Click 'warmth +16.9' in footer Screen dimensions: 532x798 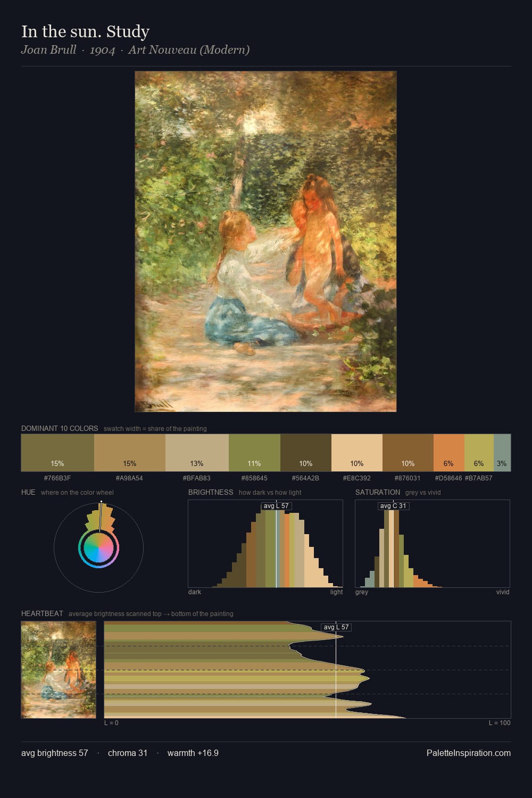(193, 753)
